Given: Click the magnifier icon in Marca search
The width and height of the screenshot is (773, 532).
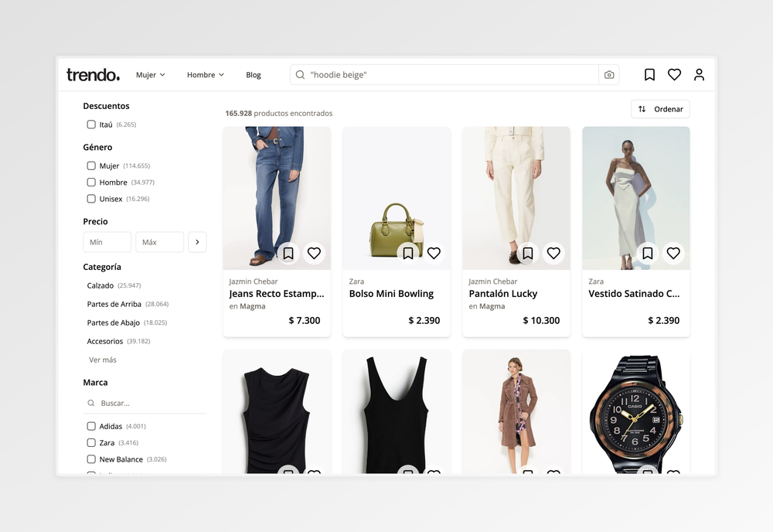Looking at the screenshot, I should pos(90,403).
